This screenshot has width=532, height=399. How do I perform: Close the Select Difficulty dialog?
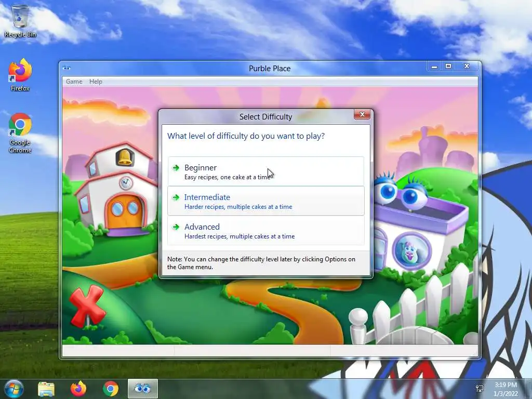click(x=362, y=114)
